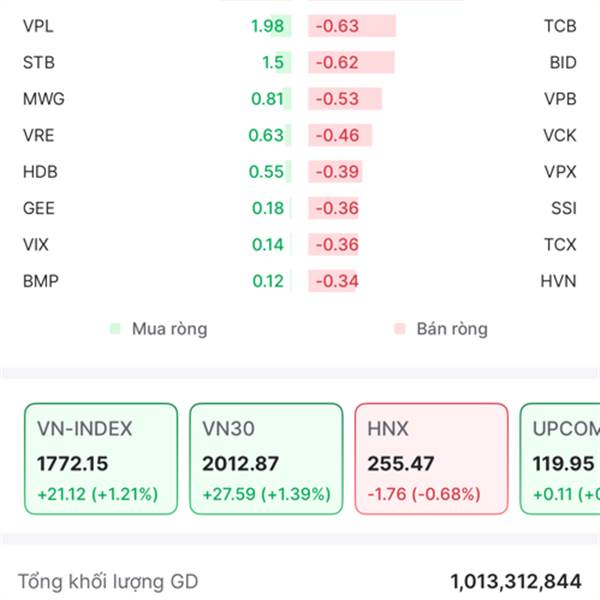
Task: Tap the SSI ticker symbol
Action: point(563,208)
